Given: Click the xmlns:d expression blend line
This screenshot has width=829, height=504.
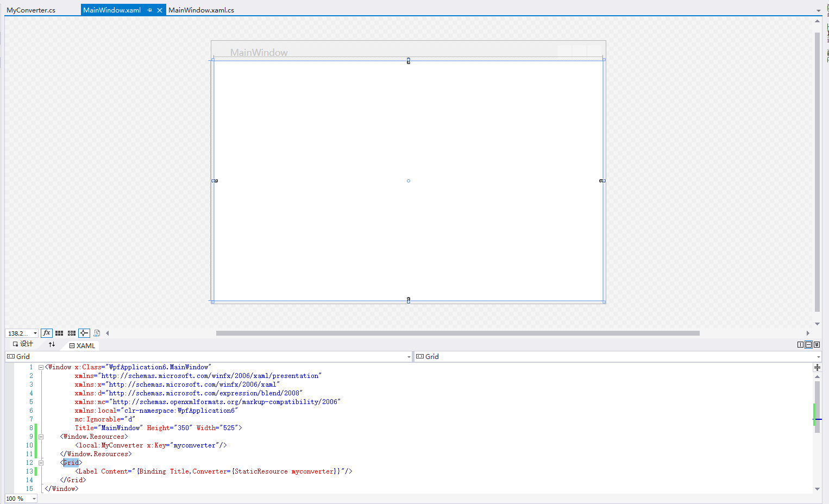Looking at the screenshot, I should coord(189,393).
